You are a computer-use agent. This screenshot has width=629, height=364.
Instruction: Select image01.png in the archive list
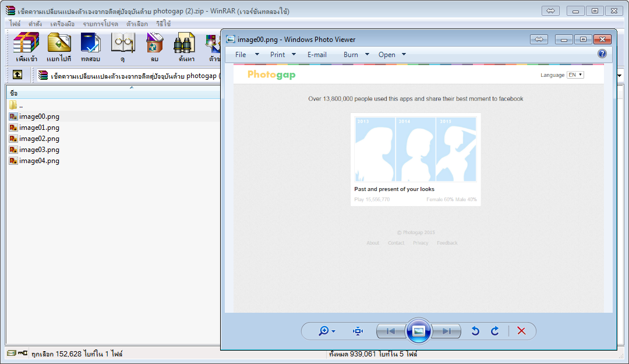point(113,128)
